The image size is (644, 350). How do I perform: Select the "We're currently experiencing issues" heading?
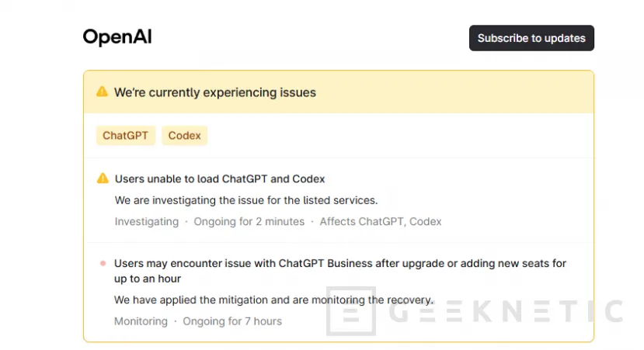click(x=215, y=92)
